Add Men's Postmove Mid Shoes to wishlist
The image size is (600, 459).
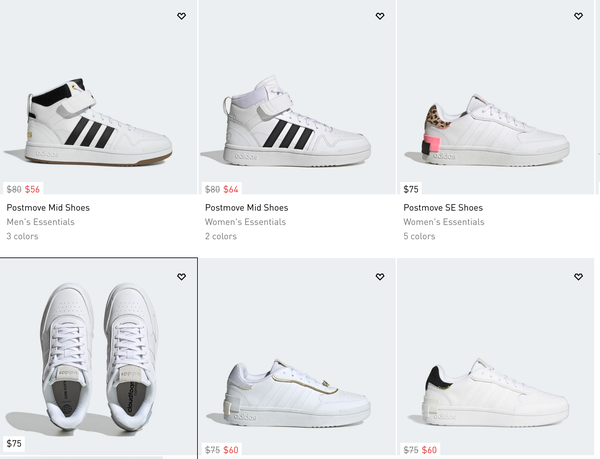pos(181,16)
